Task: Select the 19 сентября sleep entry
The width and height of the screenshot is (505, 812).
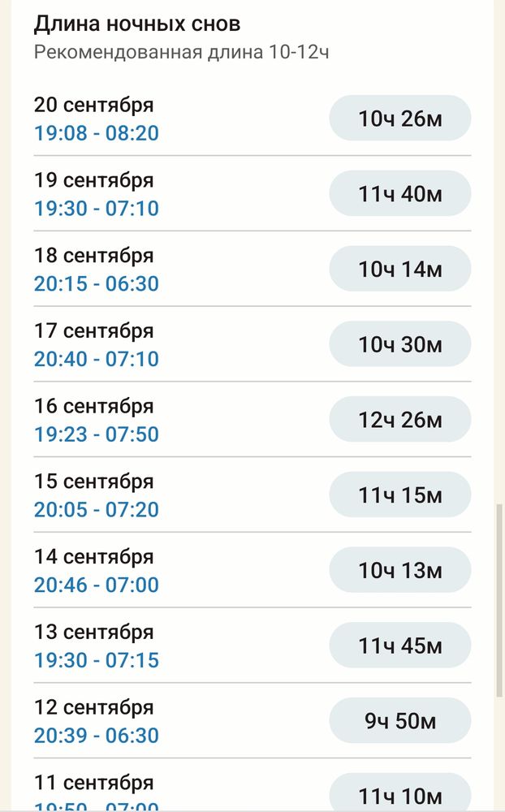Action: [93, 179]
